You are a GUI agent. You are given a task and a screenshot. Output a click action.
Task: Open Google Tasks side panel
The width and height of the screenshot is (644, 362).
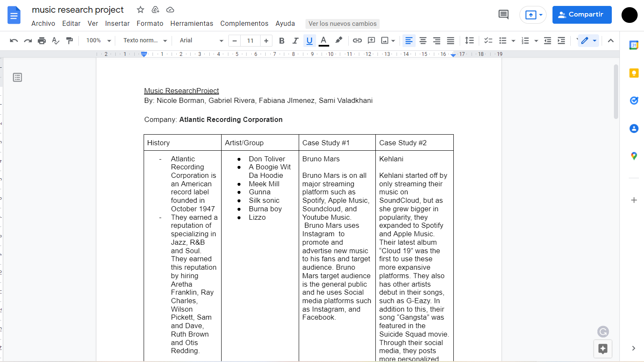pyautogui.click(x=634, y=100)
